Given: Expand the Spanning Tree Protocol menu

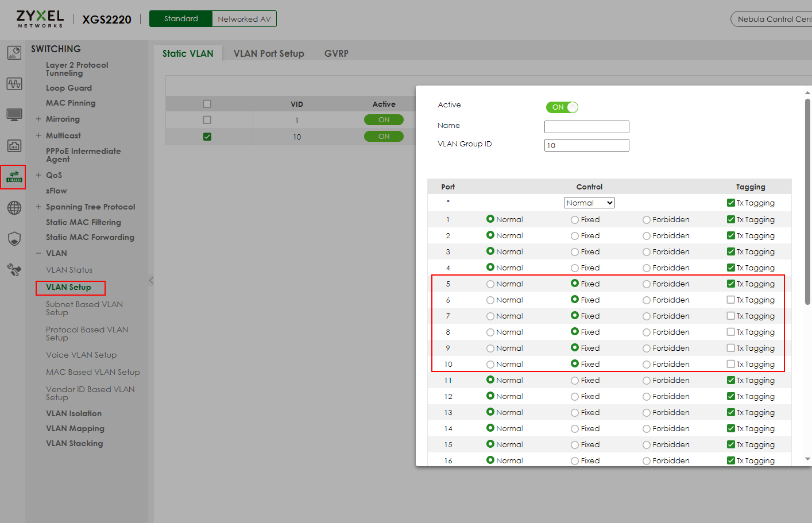Looking at the screenshot, I should [x=38, y=207].
